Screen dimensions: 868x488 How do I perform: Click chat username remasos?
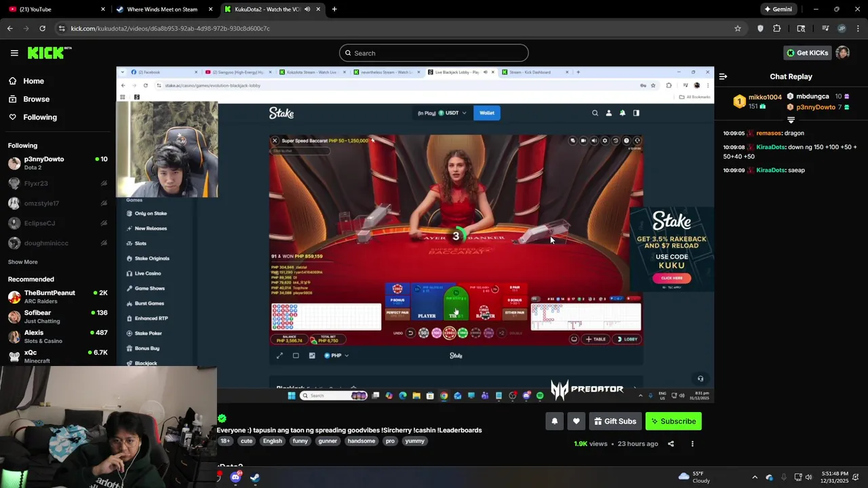pos(769,134)
